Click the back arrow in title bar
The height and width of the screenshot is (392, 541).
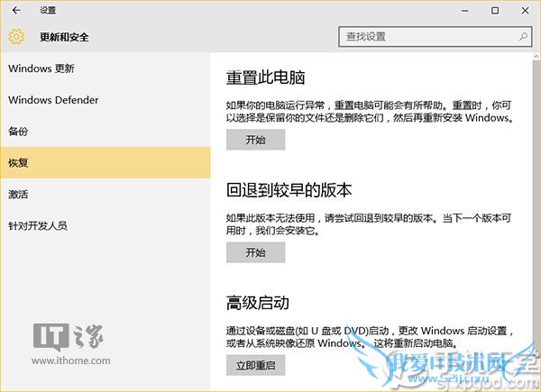(16, 10)
